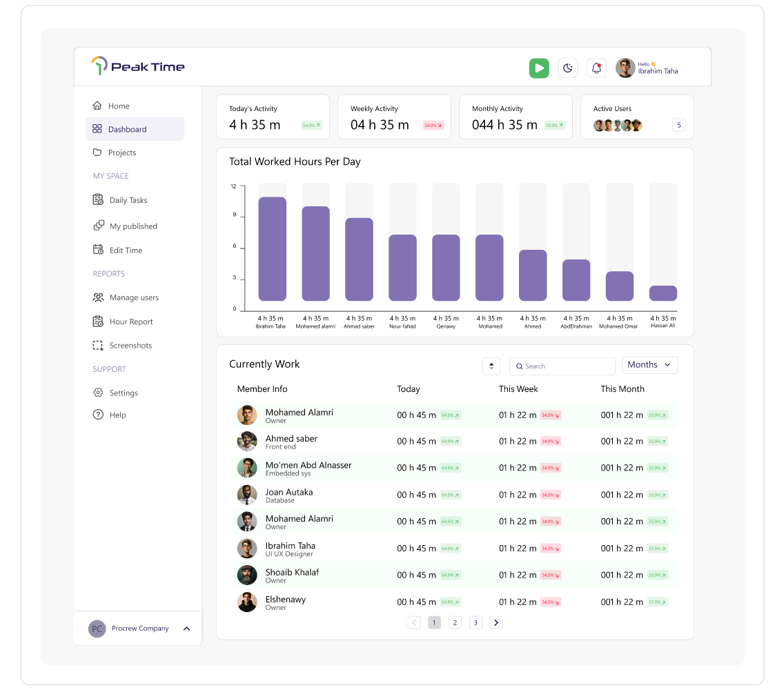
Task: Open notifications via the bell icon
Action: coord(596,68)
